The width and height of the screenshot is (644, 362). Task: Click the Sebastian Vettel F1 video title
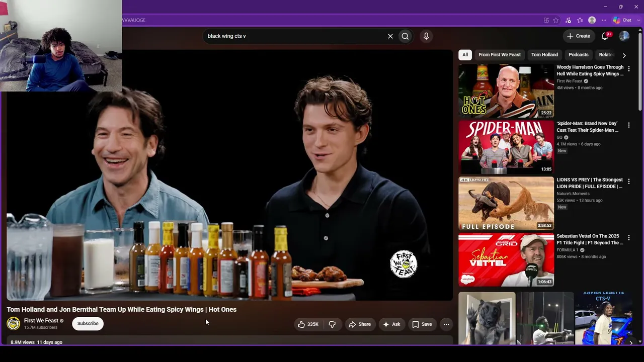tap(590, 239)
